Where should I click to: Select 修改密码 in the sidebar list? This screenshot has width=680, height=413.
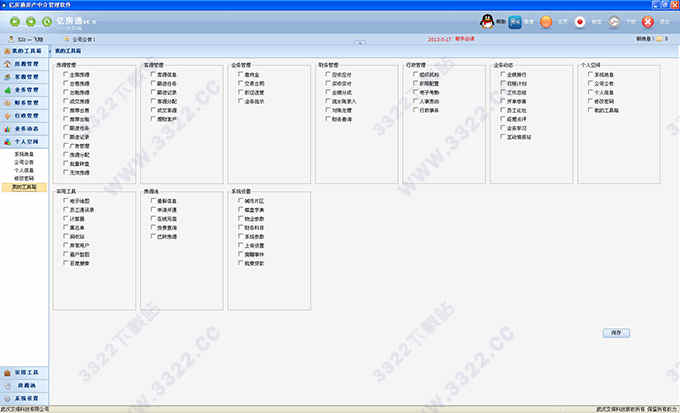tap(24, 178)
